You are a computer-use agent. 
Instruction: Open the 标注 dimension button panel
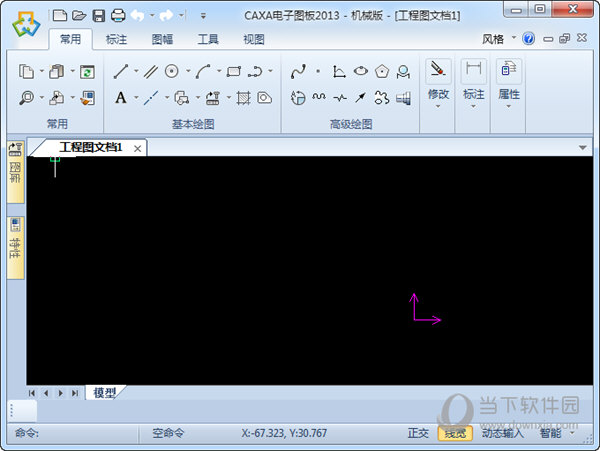(474, 84)
